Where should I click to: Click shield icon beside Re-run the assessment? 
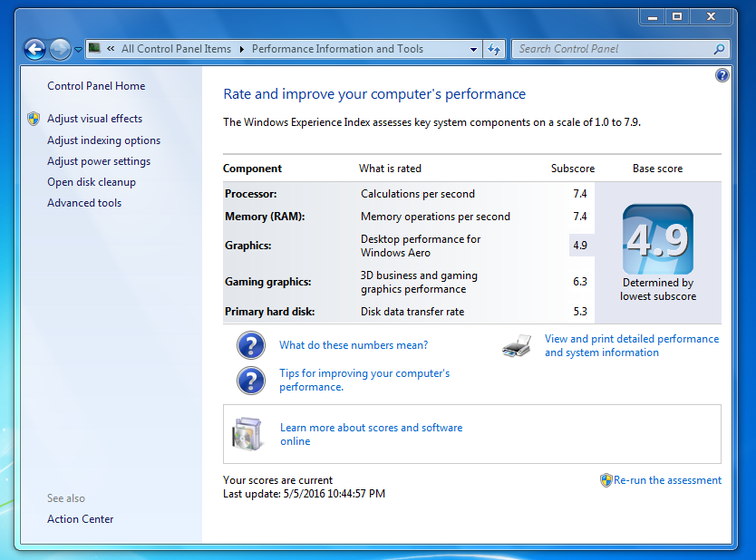(x=606, y=480)
